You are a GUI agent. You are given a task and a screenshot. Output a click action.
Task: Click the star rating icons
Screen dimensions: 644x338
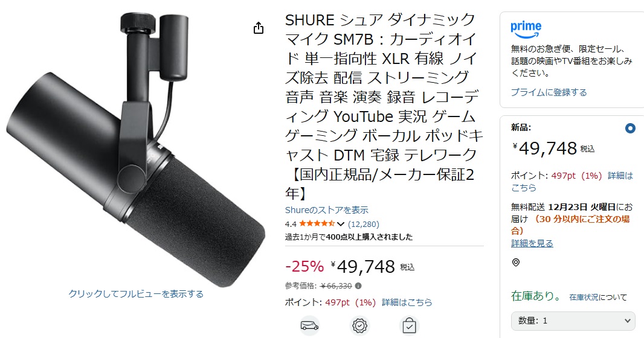pos(317,224)
